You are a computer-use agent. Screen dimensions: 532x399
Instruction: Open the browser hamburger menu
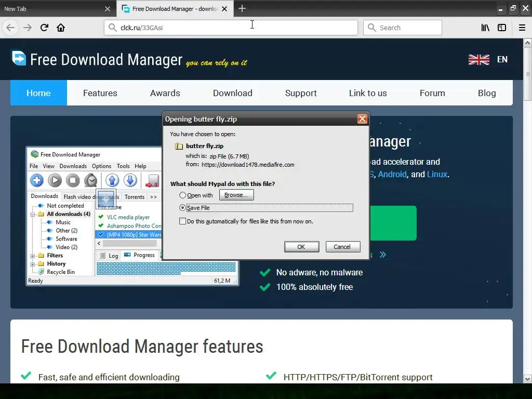(522, 28)
